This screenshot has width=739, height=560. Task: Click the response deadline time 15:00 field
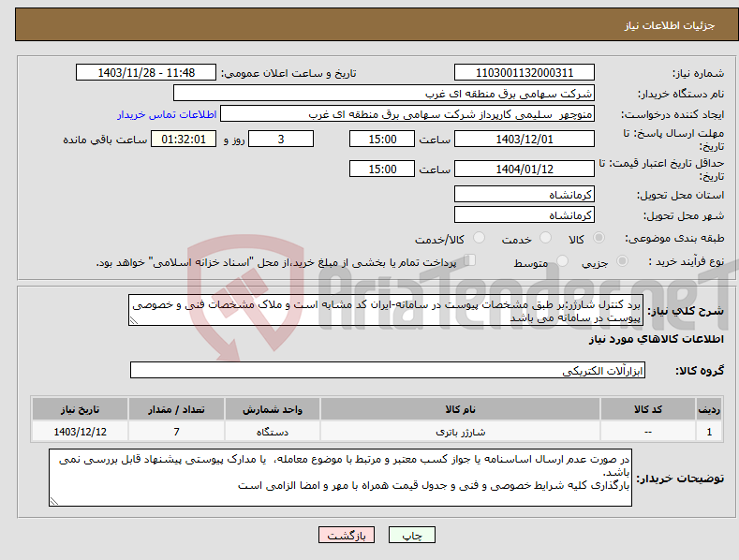[382, 139]
